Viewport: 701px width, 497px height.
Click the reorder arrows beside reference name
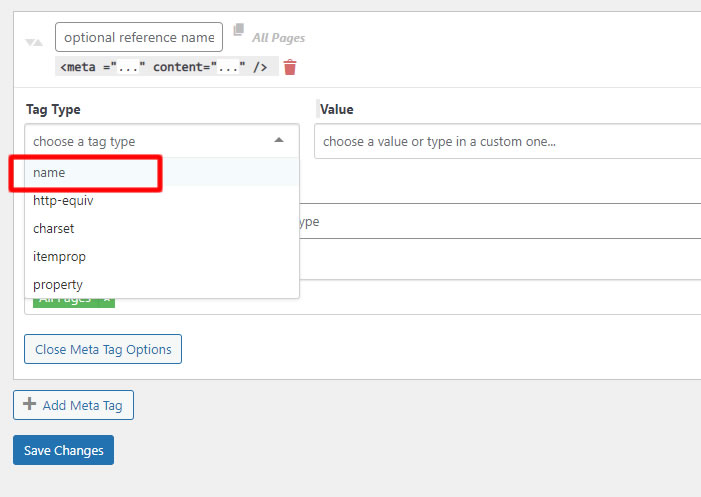34,42
